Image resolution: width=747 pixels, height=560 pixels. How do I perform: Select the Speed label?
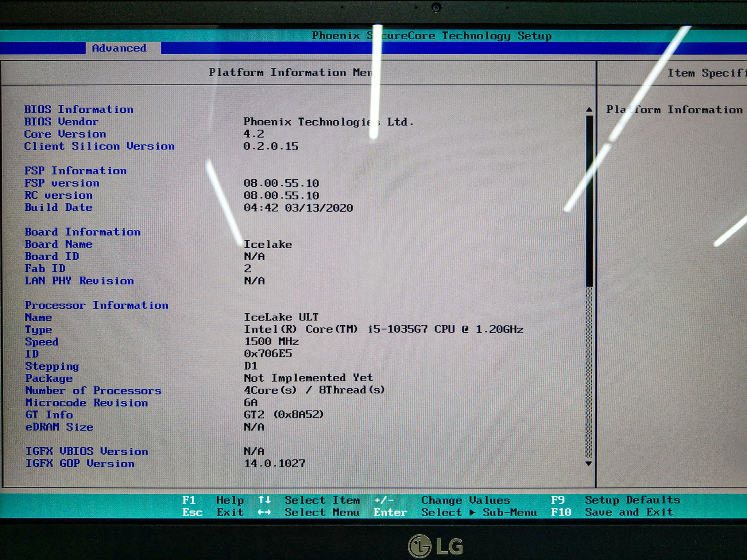tap(42, 342)
